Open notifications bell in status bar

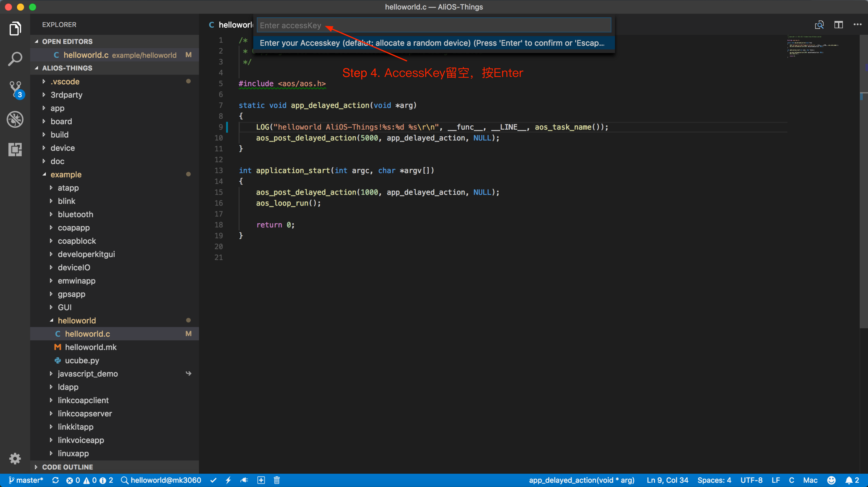click(x=849, y=480)
